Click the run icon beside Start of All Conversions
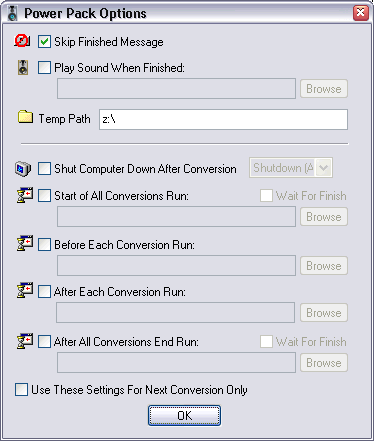The image size is (374, 441). click(x=25, y=195)
